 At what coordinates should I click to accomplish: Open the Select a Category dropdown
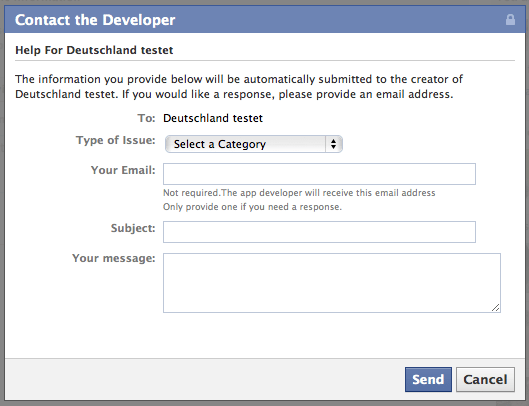pos(254,144)
